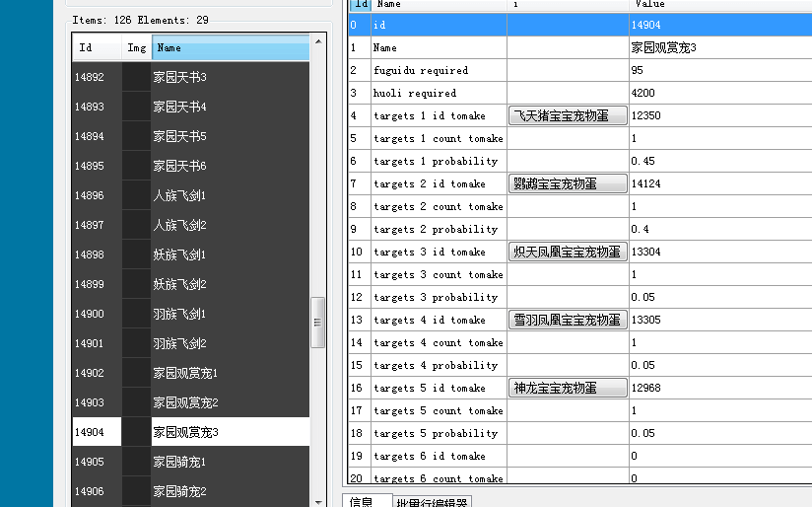Viewport: 812px width, 507px height.
Task: Click the 神龙宝宝宠物蛋 button
Action: tap(568, 388)
